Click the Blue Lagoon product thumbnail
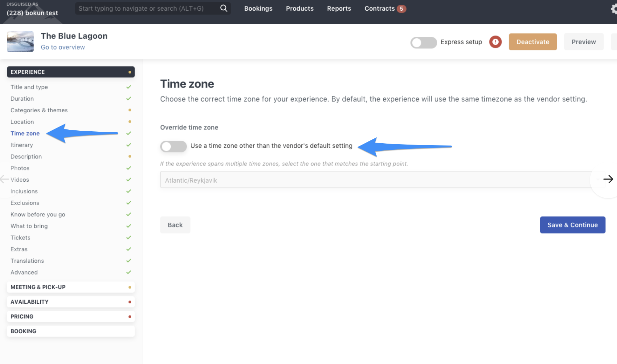This screenshot has height=364, width=617. coord(20,42)
